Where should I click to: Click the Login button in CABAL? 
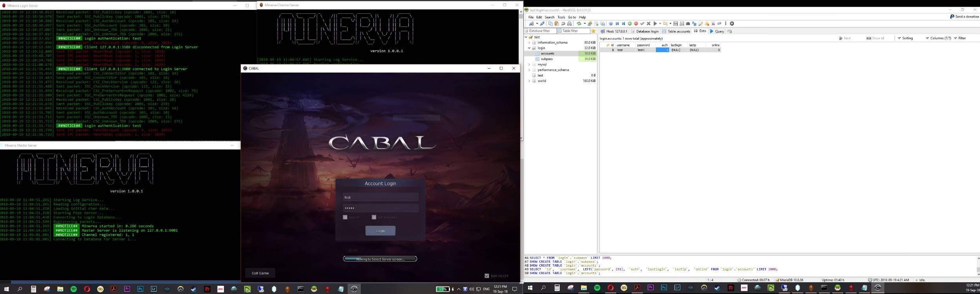tap(380, 231)
